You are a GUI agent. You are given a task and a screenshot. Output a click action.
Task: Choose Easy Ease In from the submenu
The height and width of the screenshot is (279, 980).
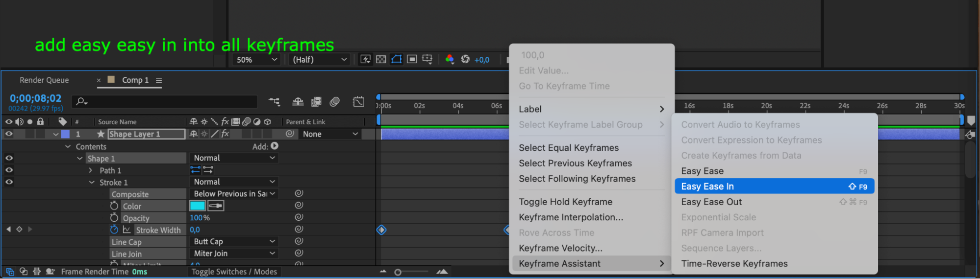pos(774,186)
